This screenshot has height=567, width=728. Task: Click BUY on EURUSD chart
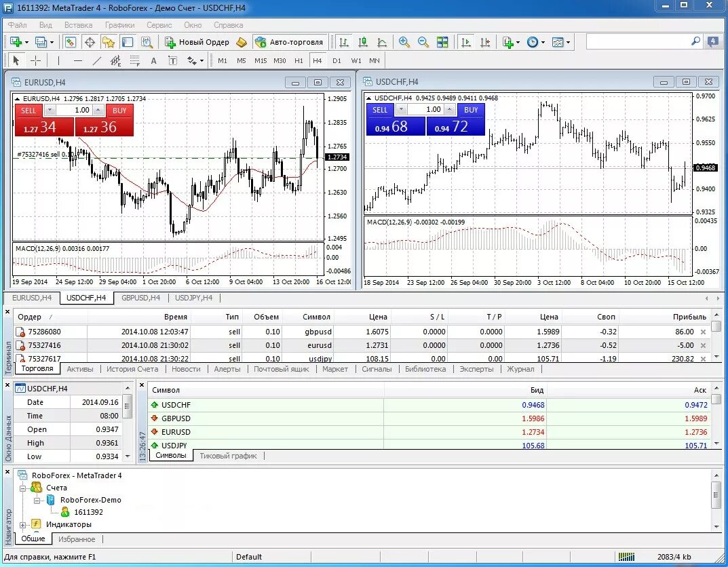pyautogui.click(x=119, y=111)
